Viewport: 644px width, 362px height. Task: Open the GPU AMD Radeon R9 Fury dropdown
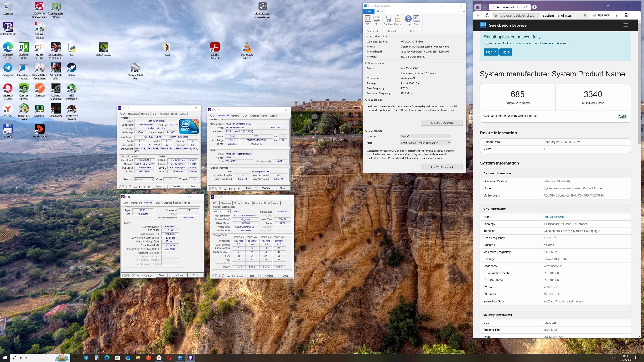425,143
